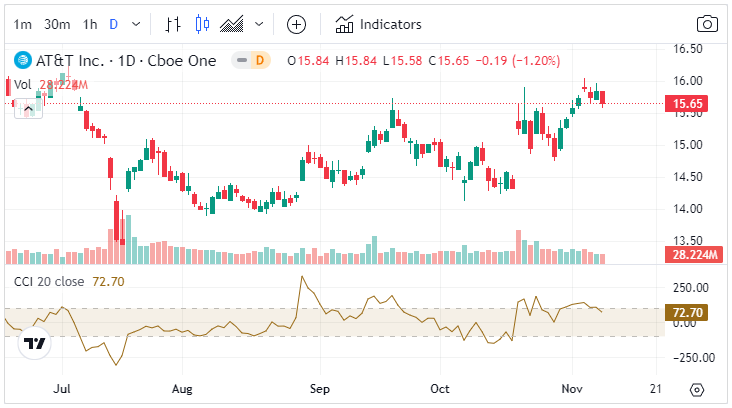This screenshot has height=408, width=732.
Task: Click the Sep label on time axis
Action: [x=320, y=389]
